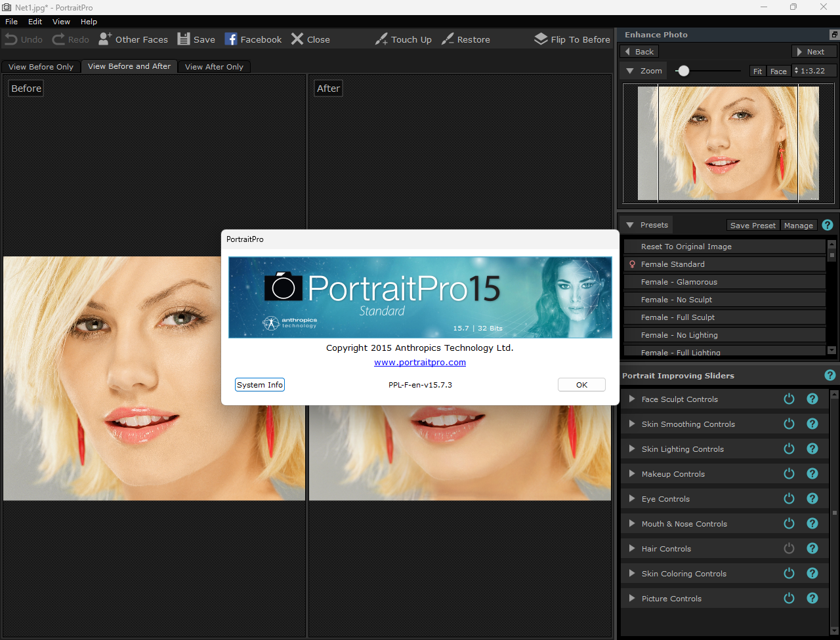Viewport: 840px width, 640px height.
Task: Expand Eye Controls section
Action: pyautogui.click(x=632, y=499)
